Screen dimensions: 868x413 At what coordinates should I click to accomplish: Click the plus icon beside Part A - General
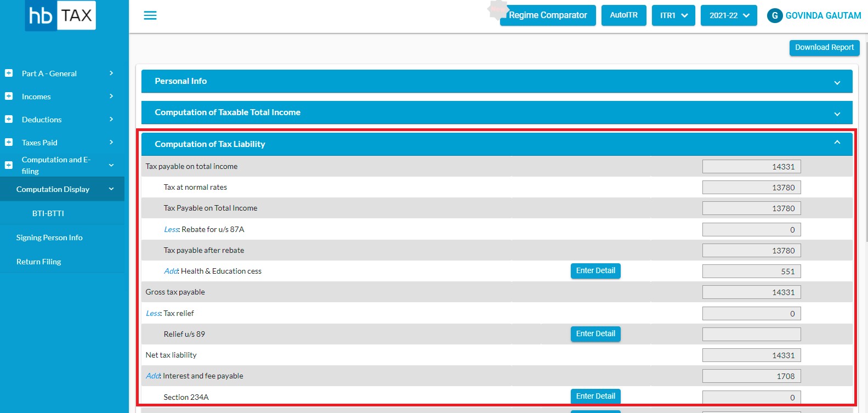(x=9, y=73)
